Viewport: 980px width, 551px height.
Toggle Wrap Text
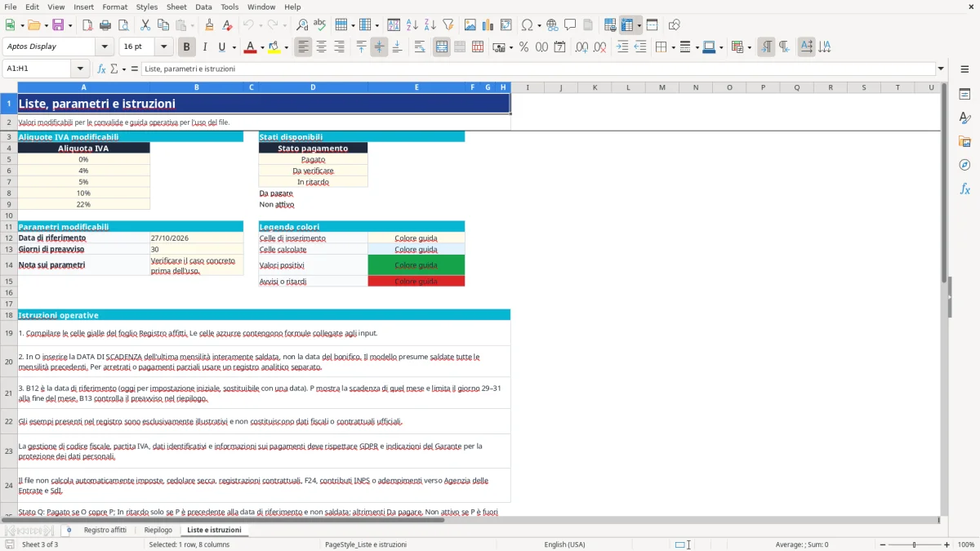[x=420, y=47]
